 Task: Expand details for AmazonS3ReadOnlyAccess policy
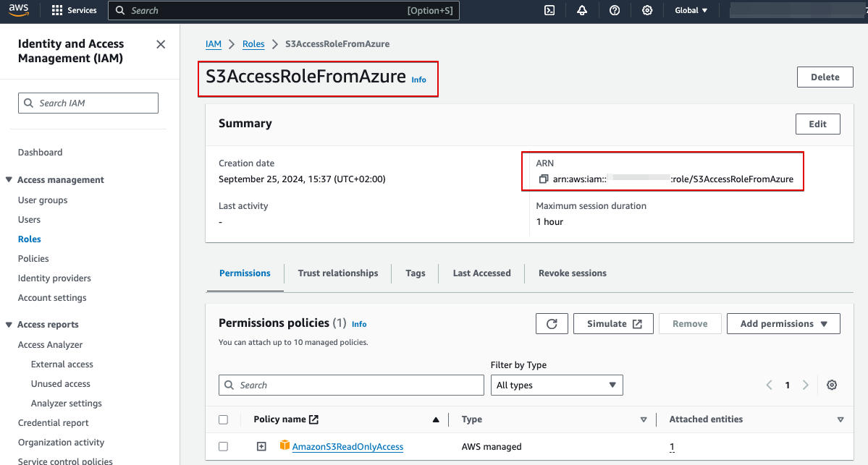261,446
